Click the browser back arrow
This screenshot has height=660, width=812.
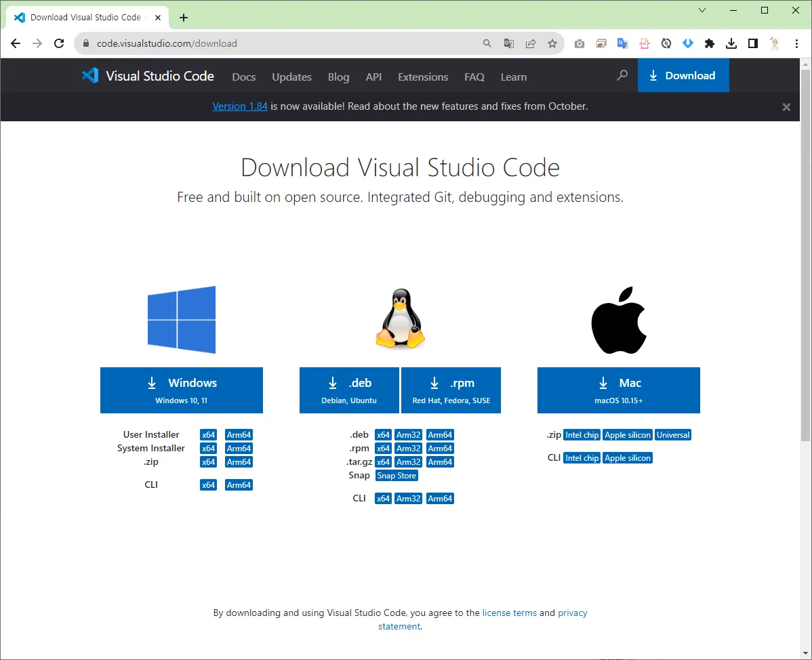click(x=16, y=43)
